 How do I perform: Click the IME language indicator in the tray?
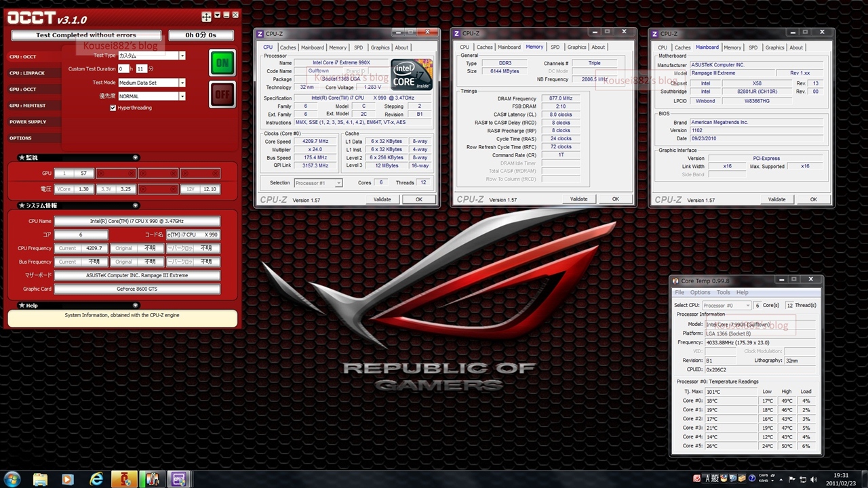pyautogui.click(x=706, y=479)
